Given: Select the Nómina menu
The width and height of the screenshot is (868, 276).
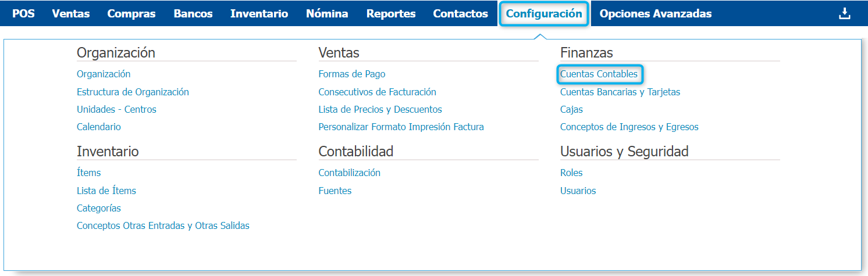Looking at the screenshot, I should click(x=327, y=13).
